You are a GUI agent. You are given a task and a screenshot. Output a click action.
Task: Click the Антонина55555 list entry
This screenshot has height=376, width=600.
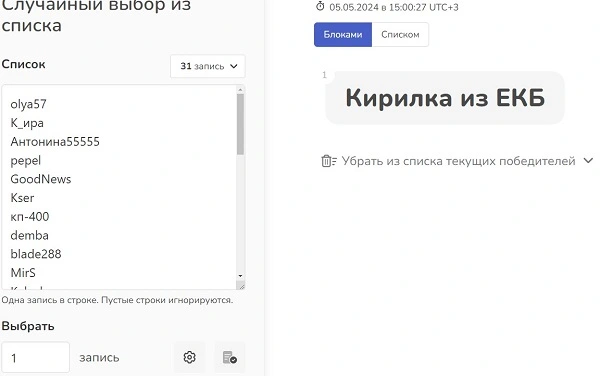click(x=55, y=142)
